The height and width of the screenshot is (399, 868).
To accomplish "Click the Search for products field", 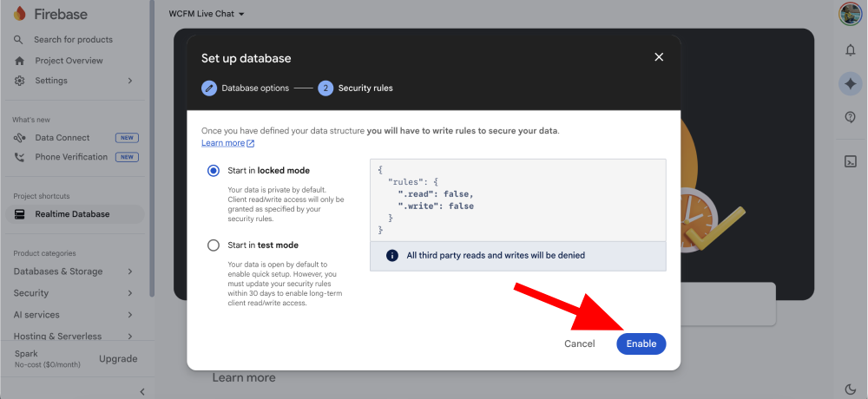I will click(x=73, y=40).
